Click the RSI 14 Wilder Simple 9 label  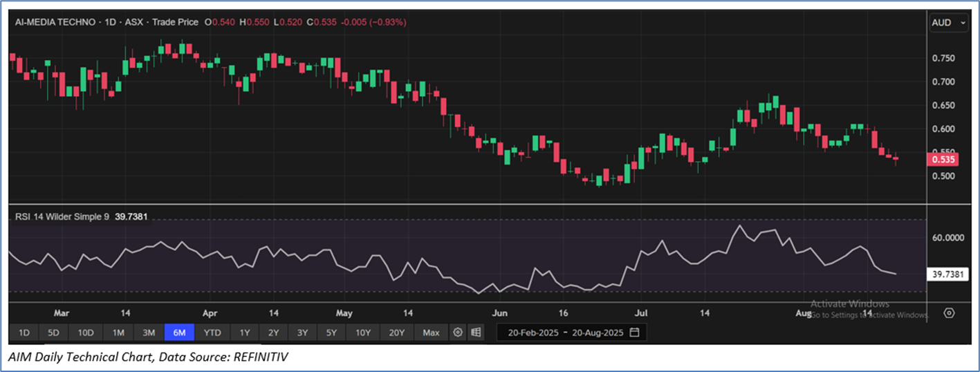click(x=64, y=217)
